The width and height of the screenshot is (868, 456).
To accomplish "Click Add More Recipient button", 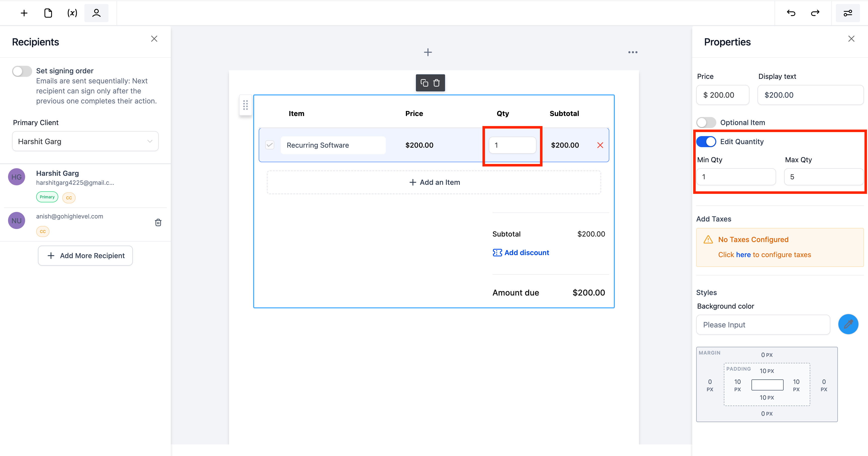I will click(x=85, y=256).
